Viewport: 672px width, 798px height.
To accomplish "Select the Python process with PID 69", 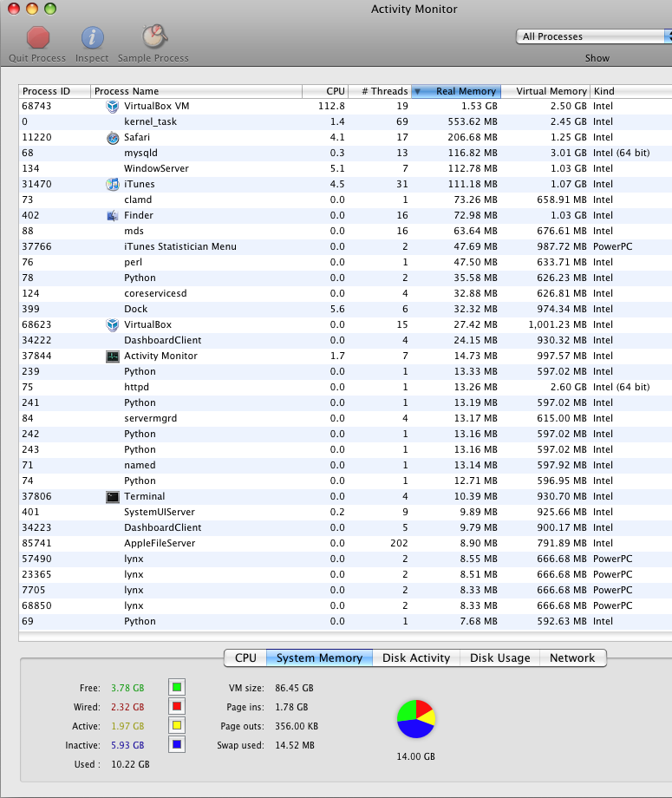I will pyautogui.click(x=345, y=621).
